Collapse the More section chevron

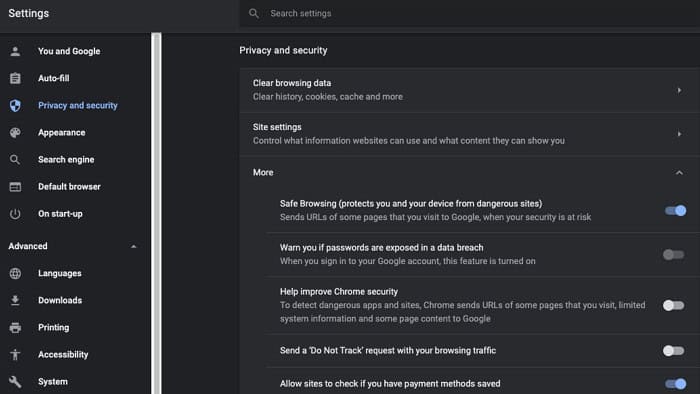[679, 173]
